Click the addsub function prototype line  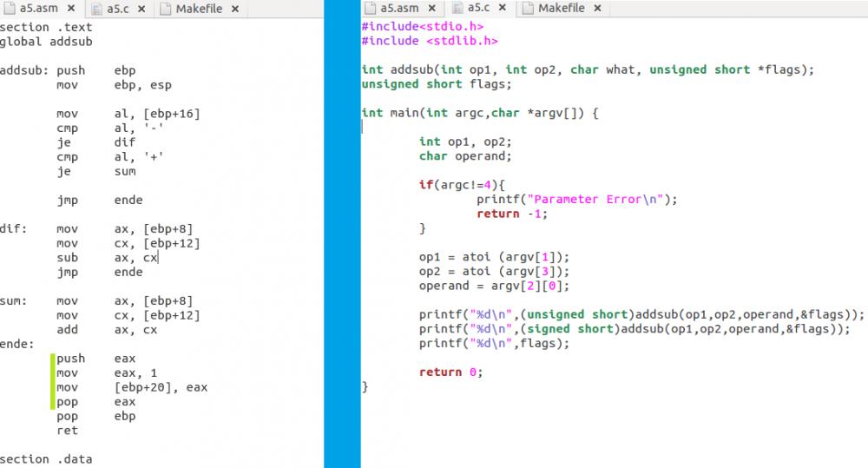click(x=588, y=69)
